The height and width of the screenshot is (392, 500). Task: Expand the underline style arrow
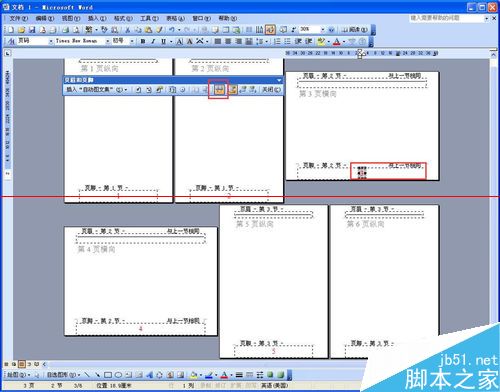tap(171, 42)
